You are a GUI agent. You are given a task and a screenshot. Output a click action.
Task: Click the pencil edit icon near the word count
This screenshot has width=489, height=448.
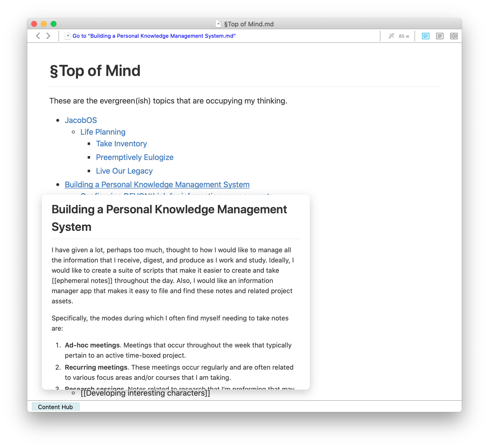(x=391, y=36)
